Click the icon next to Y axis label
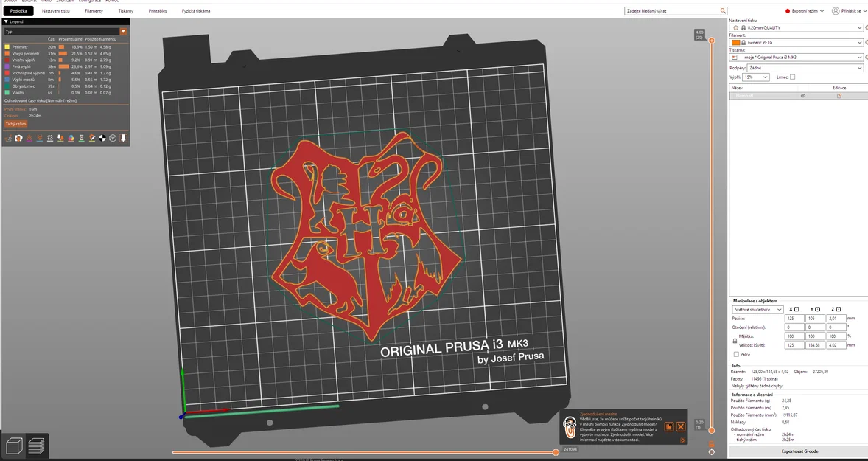The height and width of the screenshot is (461, 868). (818, 309)
